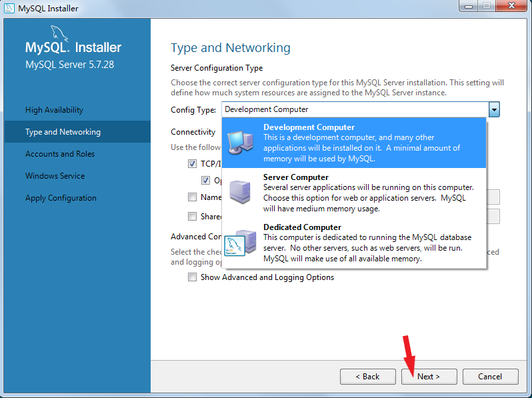
Task: Click 'Show Advanced and Logging Options' label text
Action: 267,277
